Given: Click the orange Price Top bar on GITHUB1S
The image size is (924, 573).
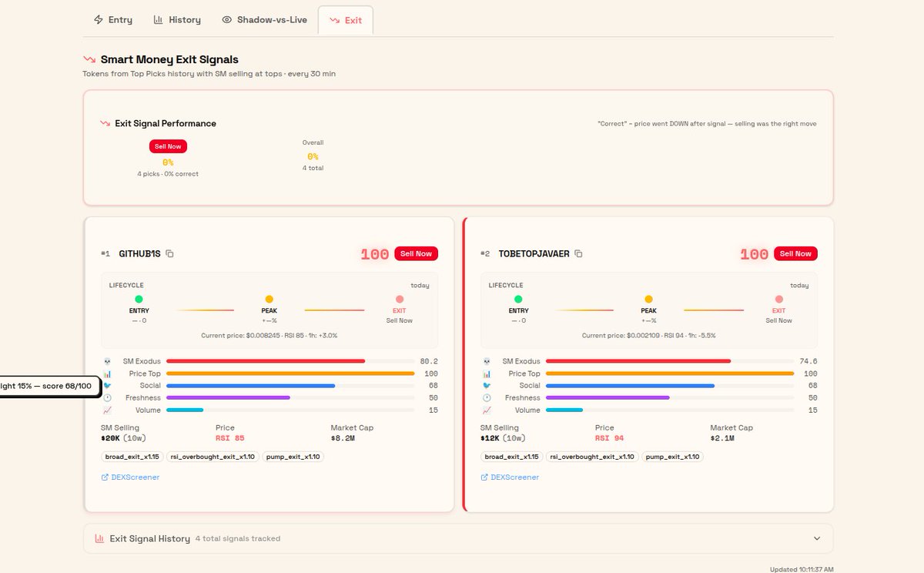Looking at the screenshot, I should coord(290,374).
